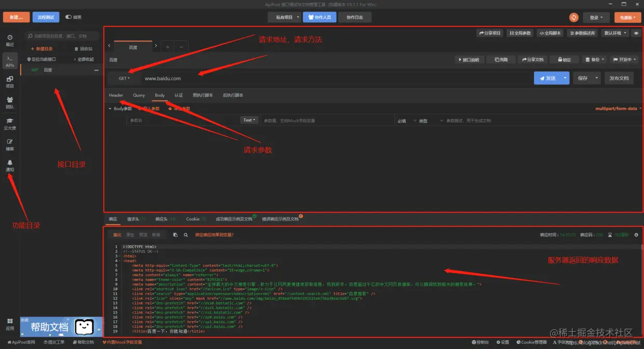The width and height of the screenshot is (644, 349).
Task: Click the three-dot menu on the 百度 row
Action: point(96,70)
